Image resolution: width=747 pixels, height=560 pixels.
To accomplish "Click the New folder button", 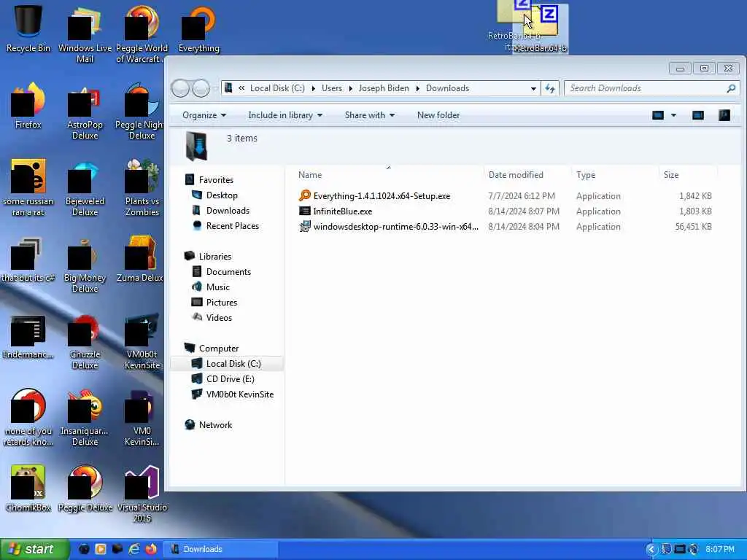I will pyautogui.click(x=438, y=115).
